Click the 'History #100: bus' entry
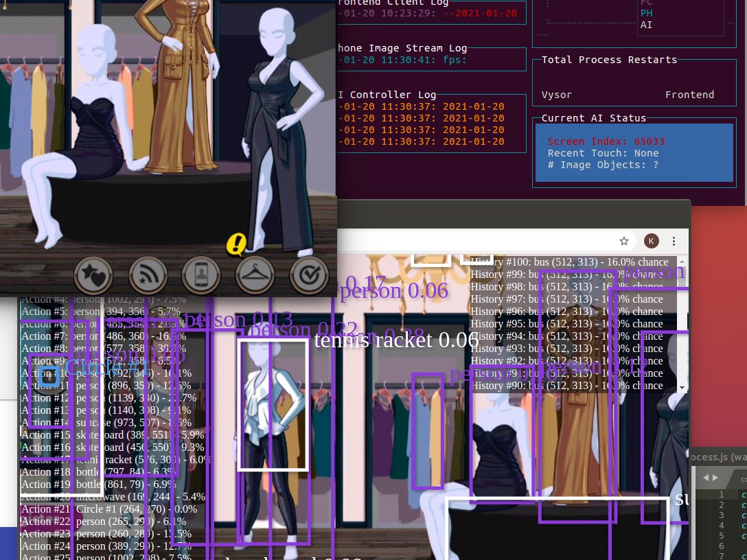 (569, 262)
